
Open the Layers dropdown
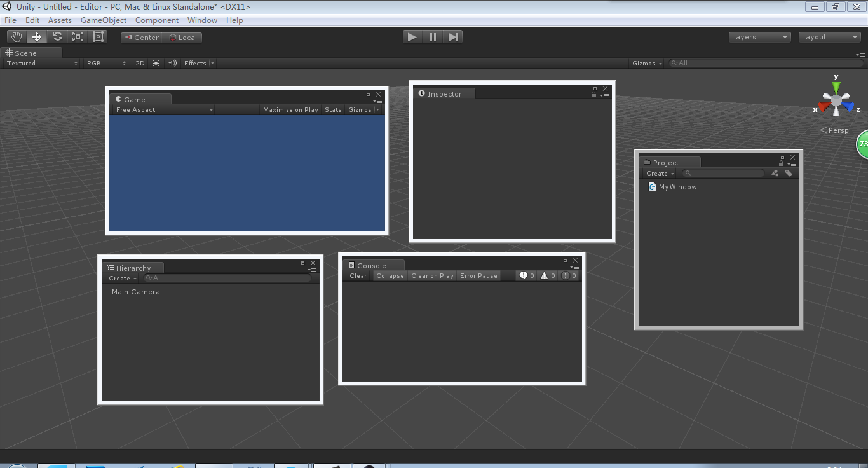(759, 36)
